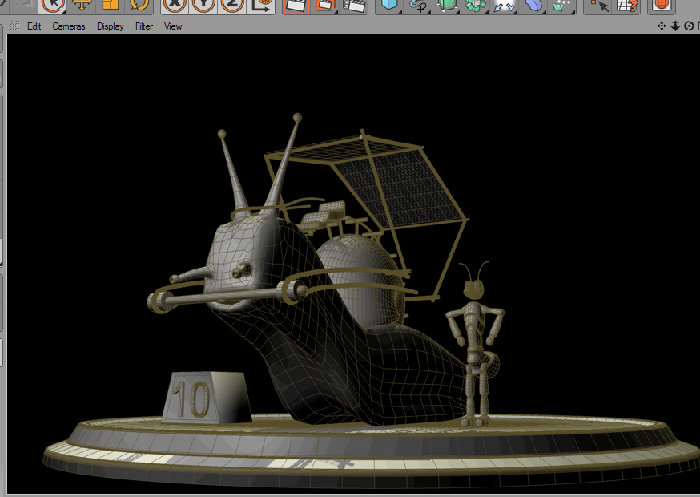Expand the spline tools palette
Screen dimensions: 700x497
(418, 6)
